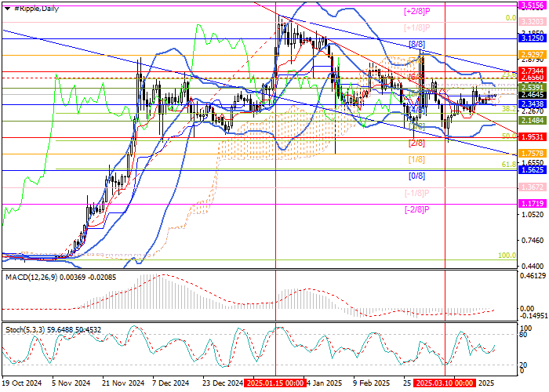Select the 2025.03.10 00:00 date marker

tap(445, 384)
